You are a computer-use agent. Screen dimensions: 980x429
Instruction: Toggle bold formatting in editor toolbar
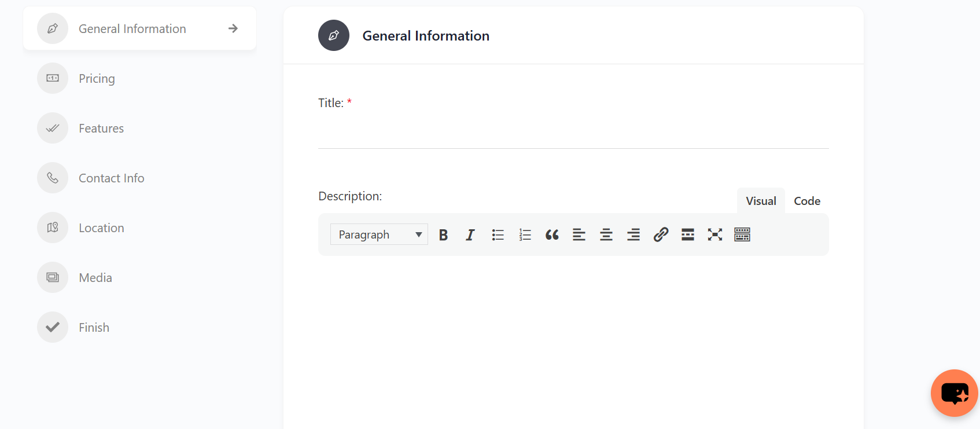(x=443, y=234)
